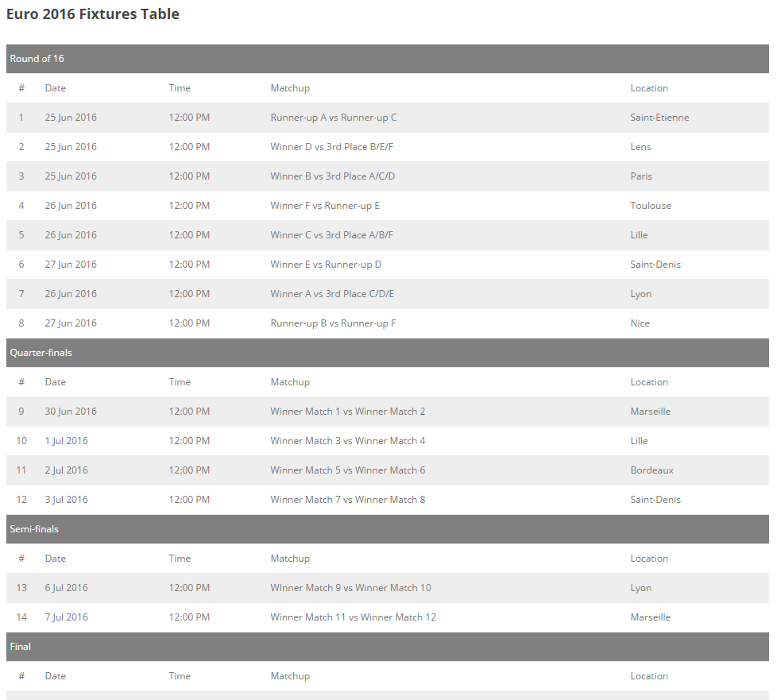Select the Bordeaux location cell
This screenshot has height=700, width=777.
651,470
